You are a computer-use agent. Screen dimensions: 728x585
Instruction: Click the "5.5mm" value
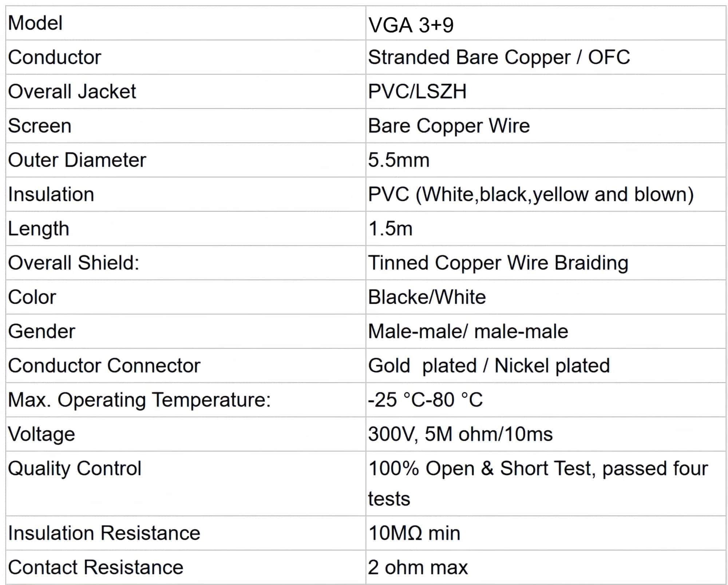(x=399, y=160)
